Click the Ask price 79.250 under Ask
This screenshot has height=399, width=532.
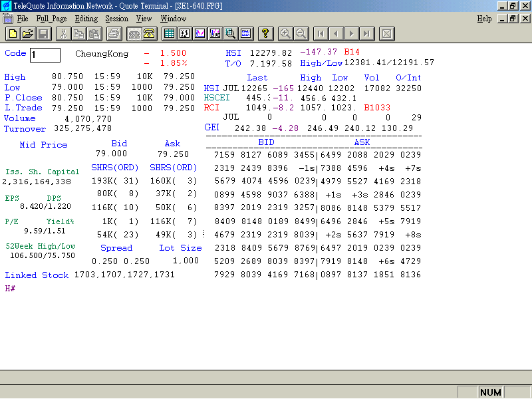(173, 154)
